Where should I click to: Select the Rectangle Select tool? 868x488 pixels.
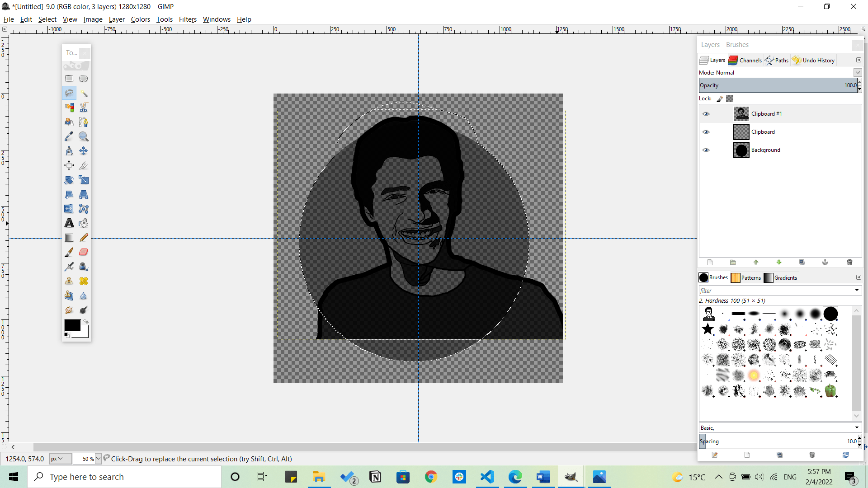click(x=69, y=79)
